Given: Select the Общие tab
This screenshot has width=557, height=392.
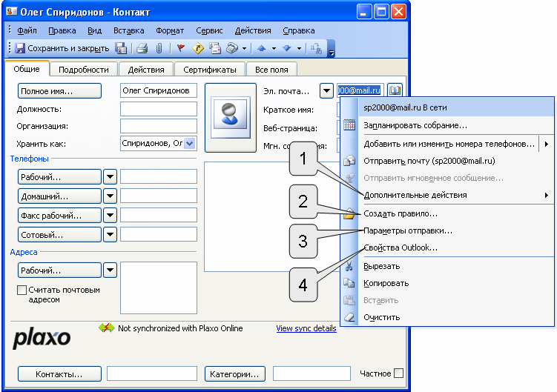Looking at the screenshot, I should pyautogui.click(x=27, y=69).
